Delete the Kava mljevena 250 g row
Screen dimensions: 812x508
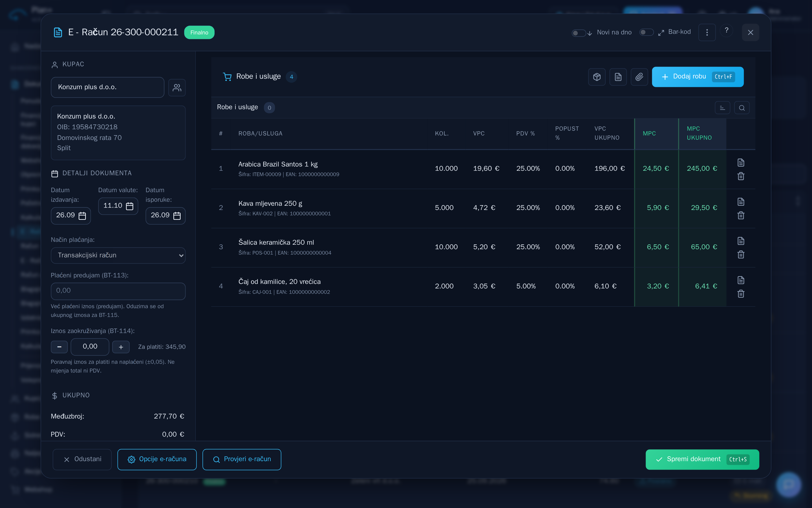click(741, 215)
